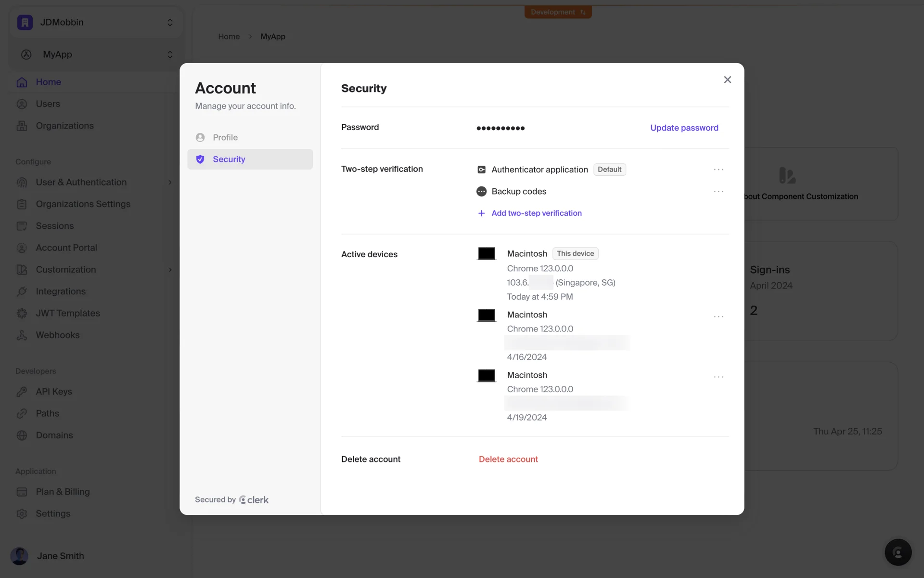This screenshot has height=578, width=924.
Task: Open options for 4/19/2024 Macintosh device
Action: click(x=718, y=377)
